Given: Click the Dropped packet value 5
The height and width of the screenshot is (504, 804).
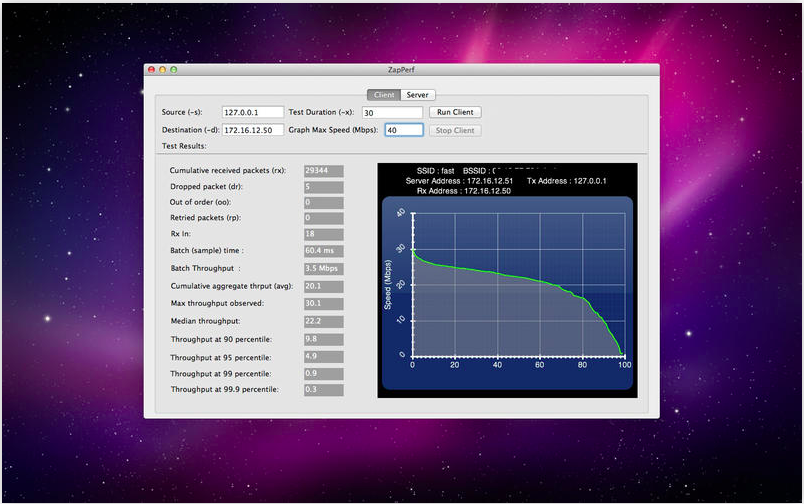Looking at the screenshot, I should coord(324,187).
